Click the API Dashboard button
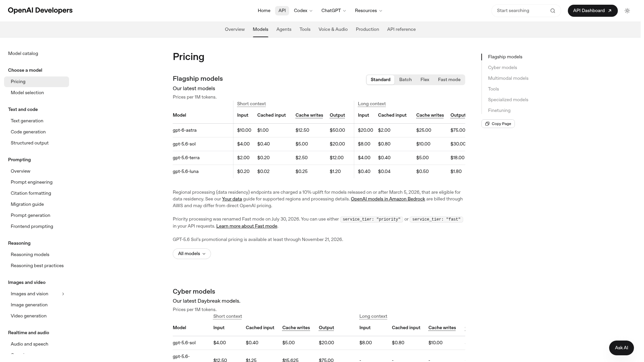Image resolution: width=644 pixels, height=362 pixels. coord(593,11)
